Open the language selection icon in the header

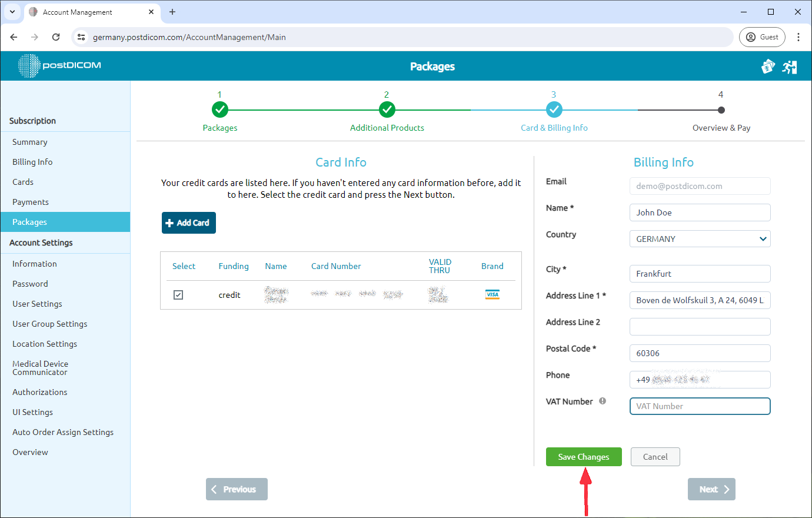[768, 67]
